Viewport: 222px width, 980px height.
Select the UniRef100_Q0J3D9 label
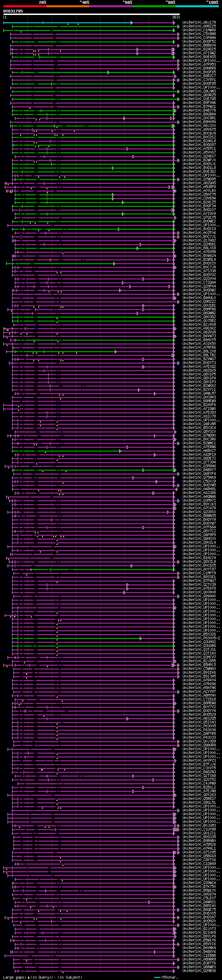[199, 742]
